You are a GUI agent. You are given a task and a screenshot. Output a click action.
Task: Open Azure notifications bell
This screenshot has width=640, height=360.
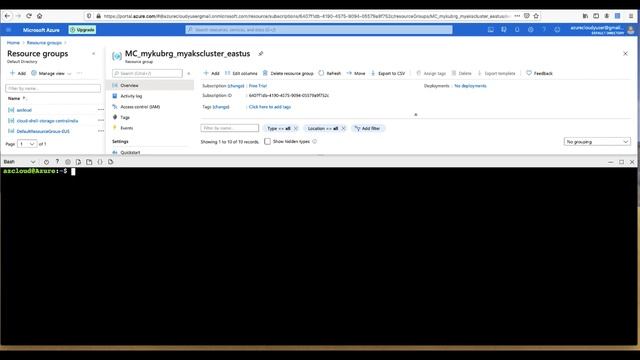(517, 30)
